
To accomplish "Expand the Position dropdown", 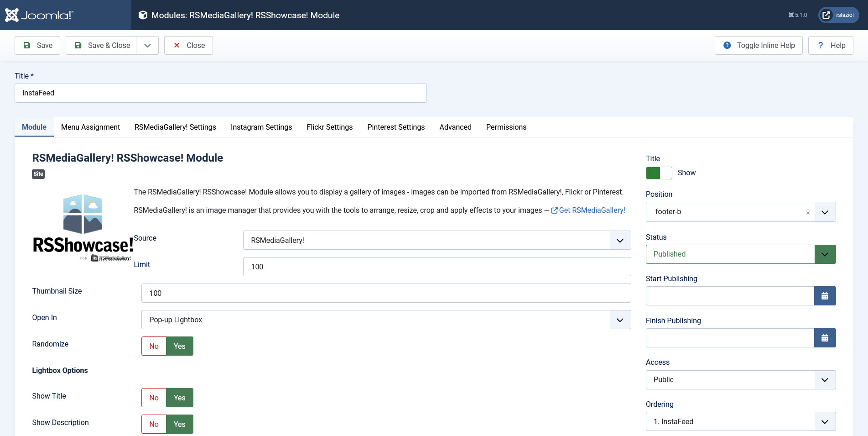I will pos(825,212).
